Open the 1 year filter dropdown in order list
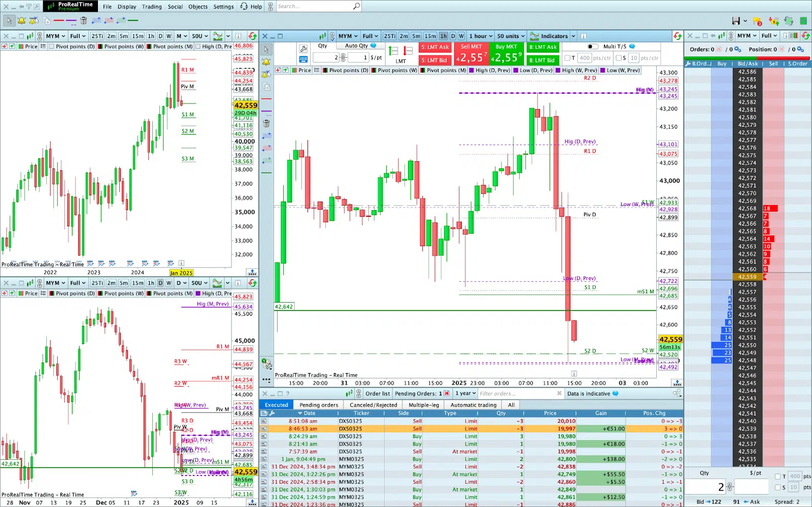 [x=464, y=393]
